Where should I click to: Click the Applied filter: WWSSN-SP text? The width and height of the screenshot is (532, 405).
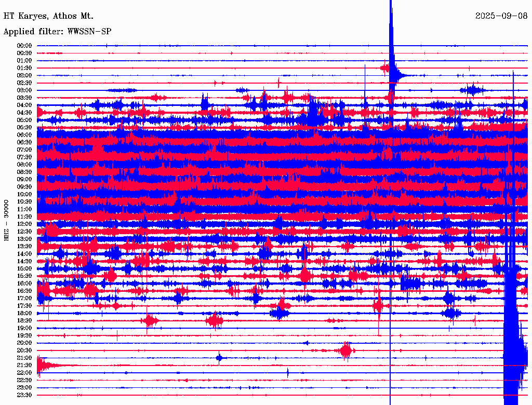pyautogui.click(x=57, y=32)
